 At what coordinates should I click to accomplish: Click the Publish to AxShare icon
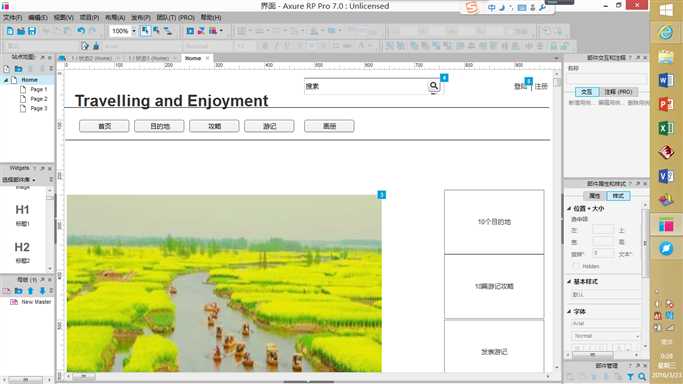pyautogui.click(x=201, y=31)
